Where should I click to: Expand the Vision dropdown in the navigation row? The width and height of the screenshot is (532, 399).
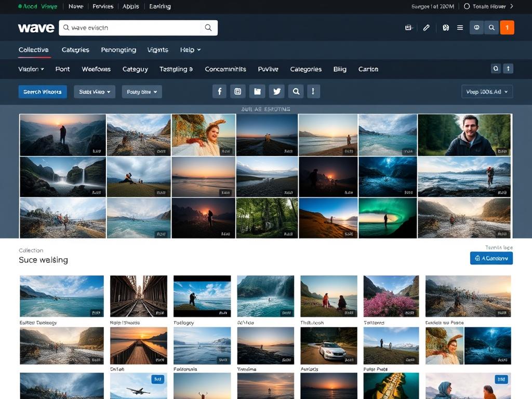31,69
